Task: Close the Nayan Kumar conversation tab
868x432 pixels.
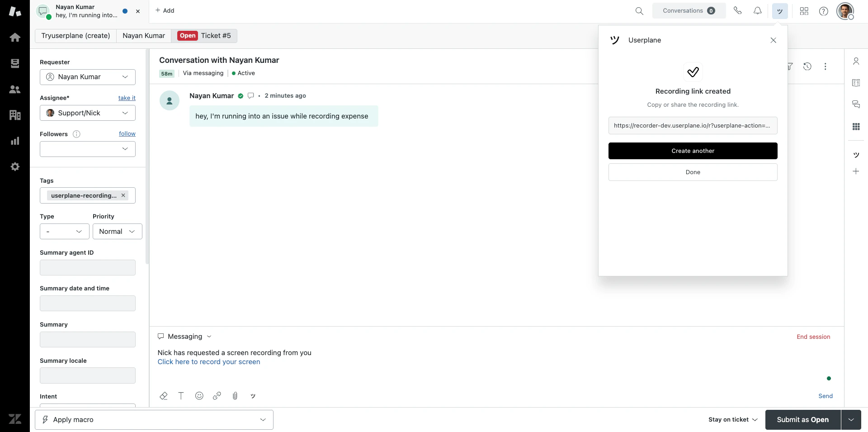Action: (x=138, y=11)
